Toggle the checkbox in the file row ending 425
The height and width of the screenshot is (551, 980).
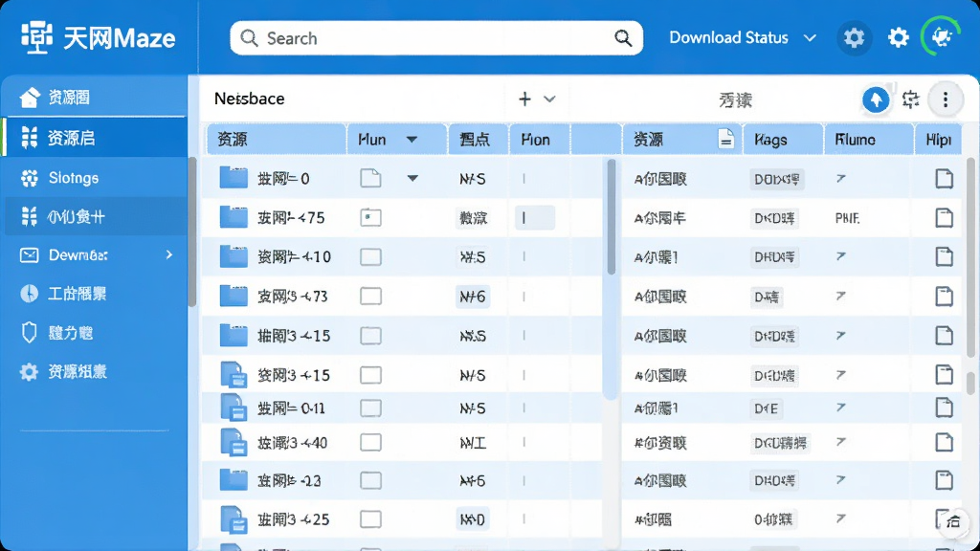[x=370, y=519]
